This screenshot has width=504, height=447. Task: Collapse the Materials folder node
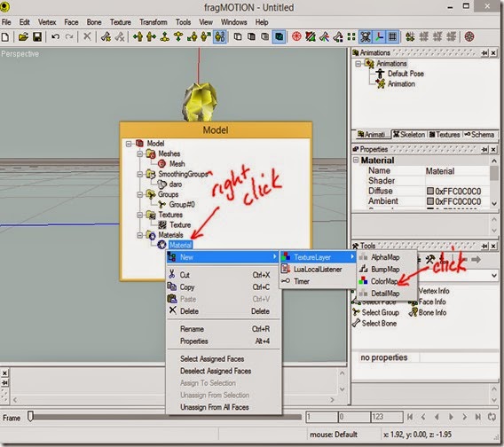click(x=140, y=235)
